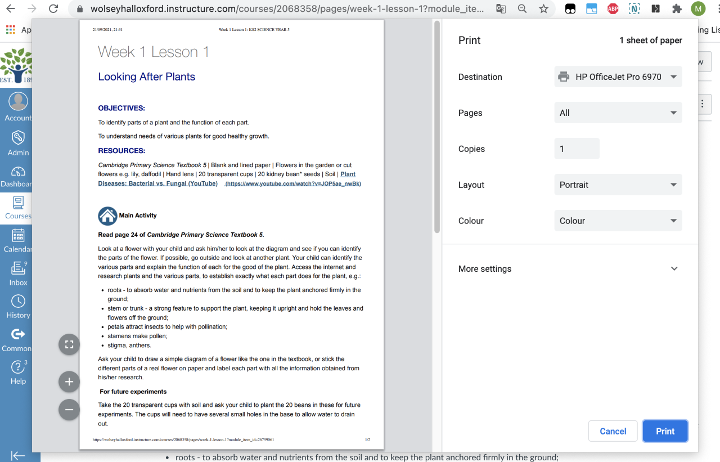The height and width of the screenshot is (462, 720).
Task: Click the zoom magnifier icon in address bar
Action: tap(522, 8)
